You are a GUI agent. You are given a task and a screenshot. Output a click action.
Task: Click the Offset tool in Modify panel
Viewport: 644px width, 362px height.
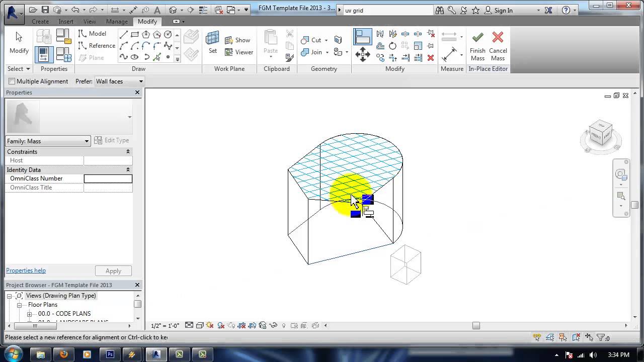(x=380, y=46)
